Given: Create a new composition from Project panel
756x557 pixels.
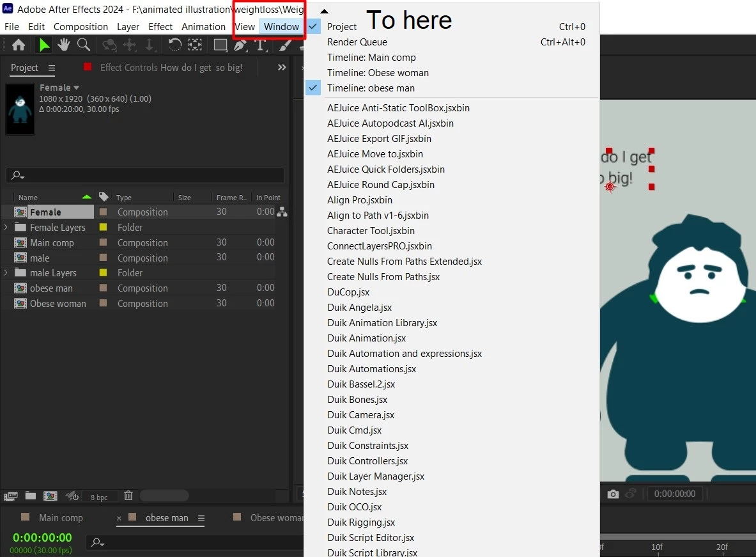Looking at the screenshot, I should [50, 496].
